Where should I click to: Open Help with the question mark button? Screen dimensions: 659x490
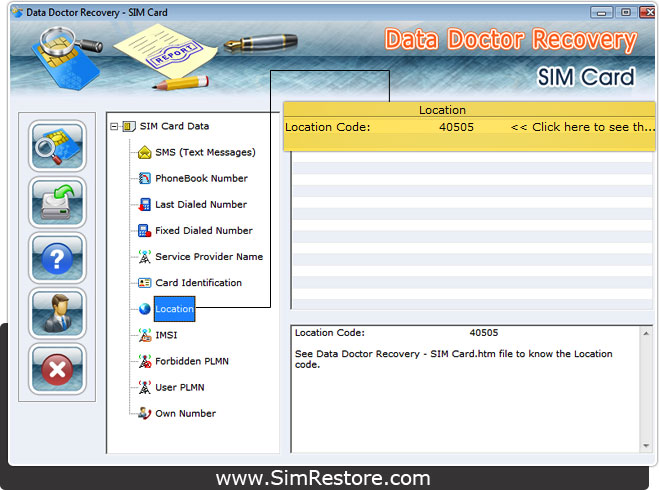click(57, 258)
